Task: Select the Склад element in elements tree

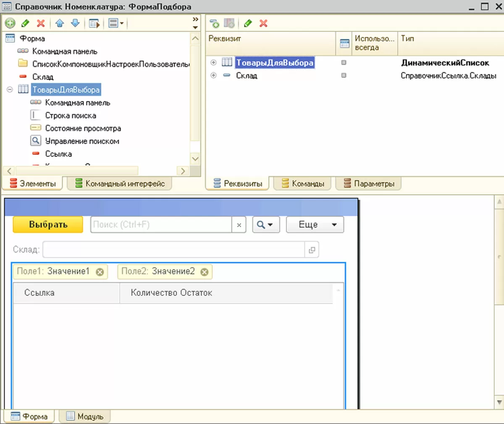Action: point(43,77)
